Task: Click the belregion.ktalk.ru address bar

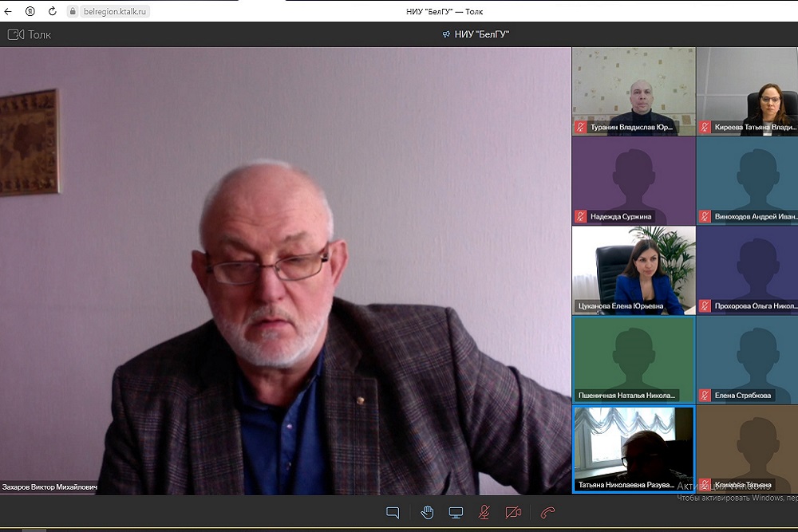Action: [x=110, y=12]
